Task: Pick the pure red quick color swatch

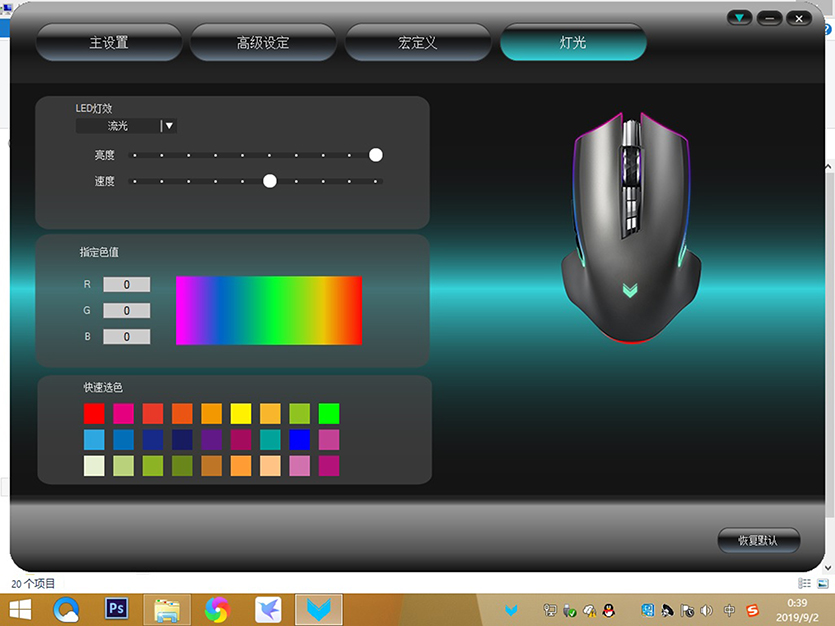Action: click(x=94, y=413)
